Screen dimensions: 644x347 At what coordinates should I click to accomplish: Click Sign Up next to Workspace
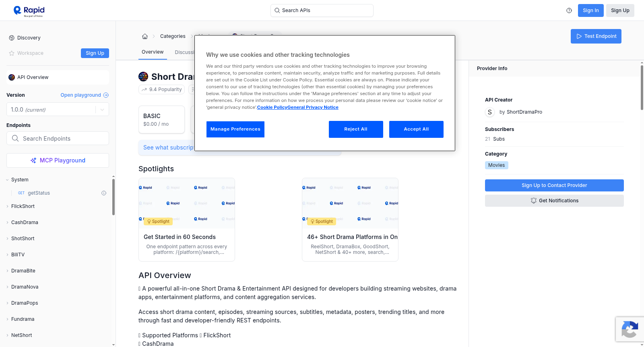click(95, 53)
